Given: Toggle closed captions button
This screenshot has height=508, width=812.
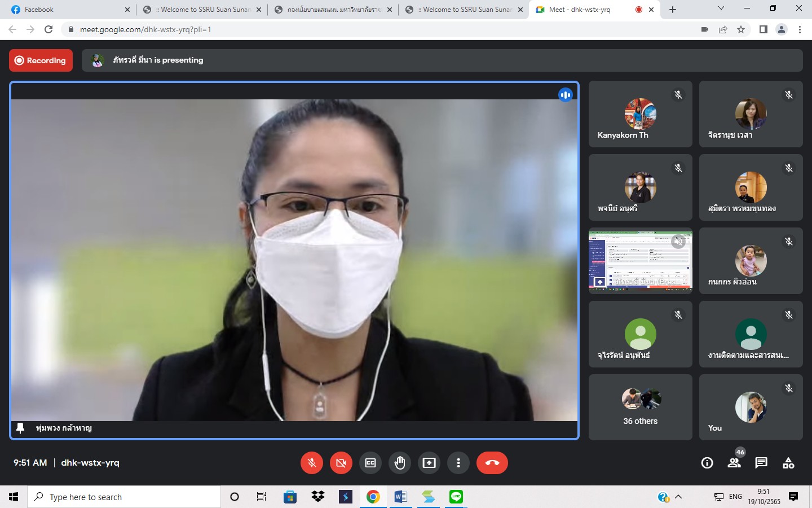Looking at the screenshot, I should (370, 463).
